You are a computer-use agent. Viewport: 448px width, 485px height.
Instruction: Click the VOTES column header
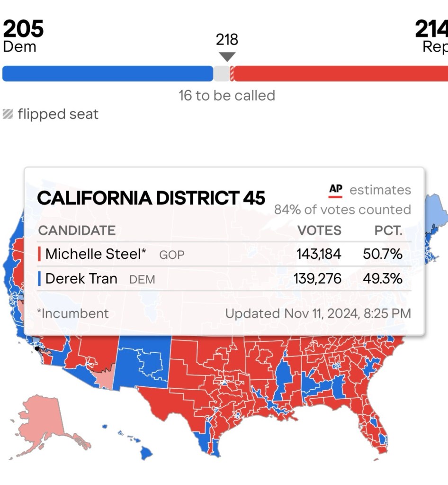pos(319,231)
